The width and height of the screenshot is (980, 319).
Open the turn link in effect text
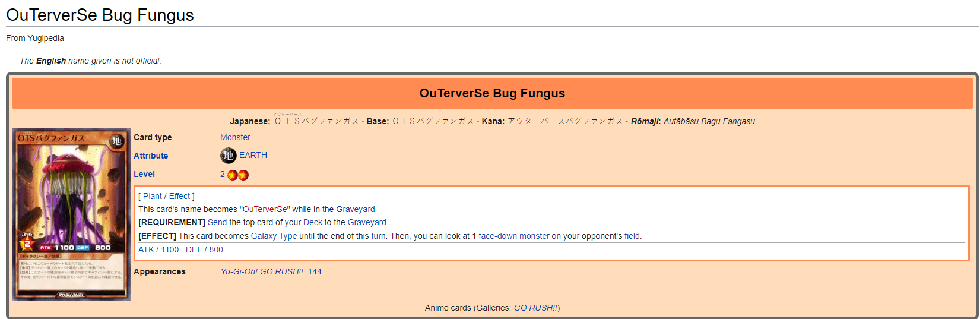click(x=379, y=236)
